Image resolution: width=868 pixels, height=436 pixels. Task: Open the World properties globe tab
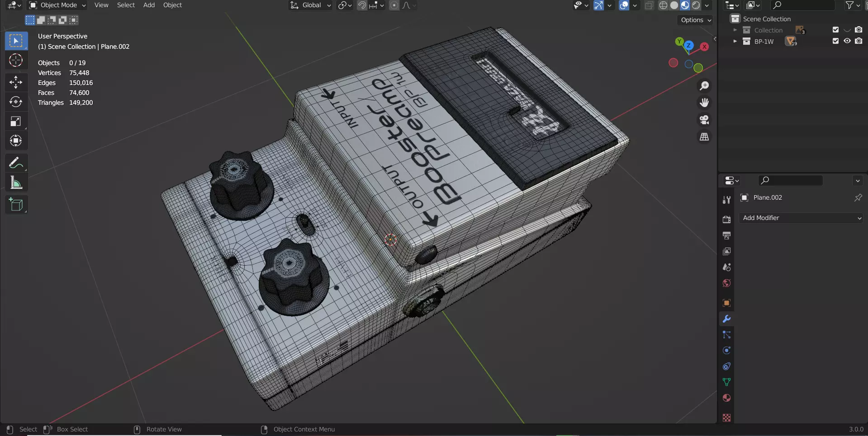coord(726,283)
